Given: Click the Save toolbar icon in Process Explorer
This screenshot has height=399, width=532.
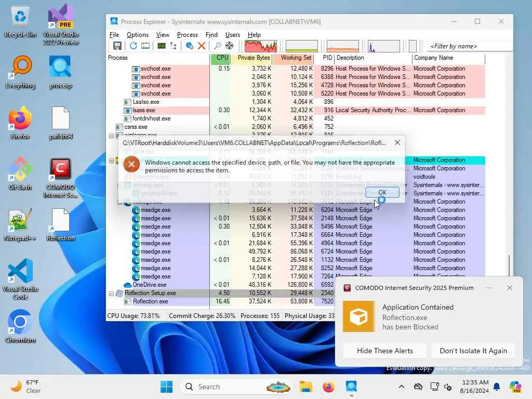Looking at the screenshot, I should [x=117, y=46].
